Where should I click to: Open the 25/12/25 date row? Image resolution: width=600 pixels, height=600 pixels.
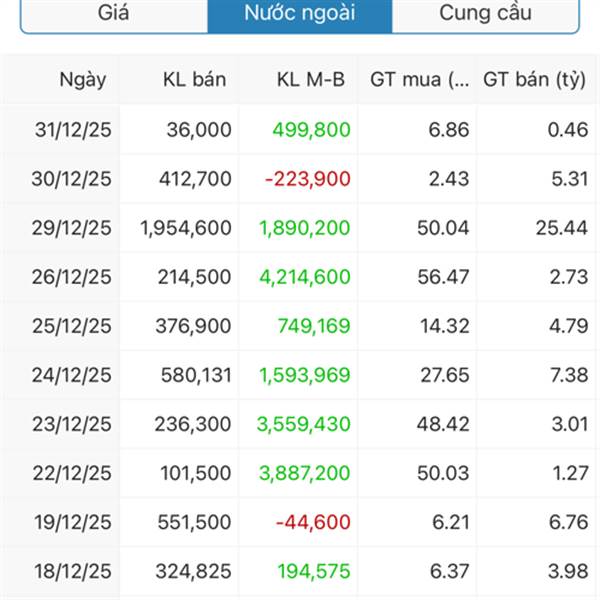tap(74, 326)
